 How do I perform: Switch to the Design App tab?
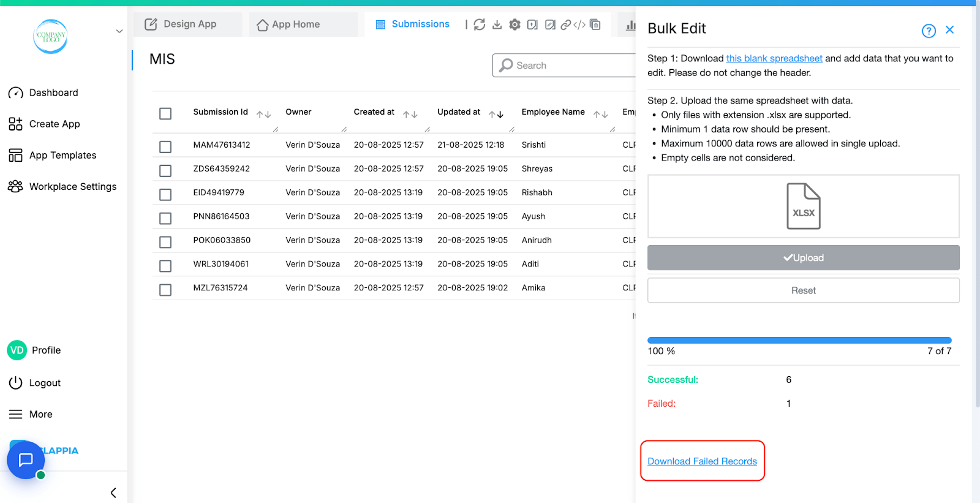coord(187,25)
